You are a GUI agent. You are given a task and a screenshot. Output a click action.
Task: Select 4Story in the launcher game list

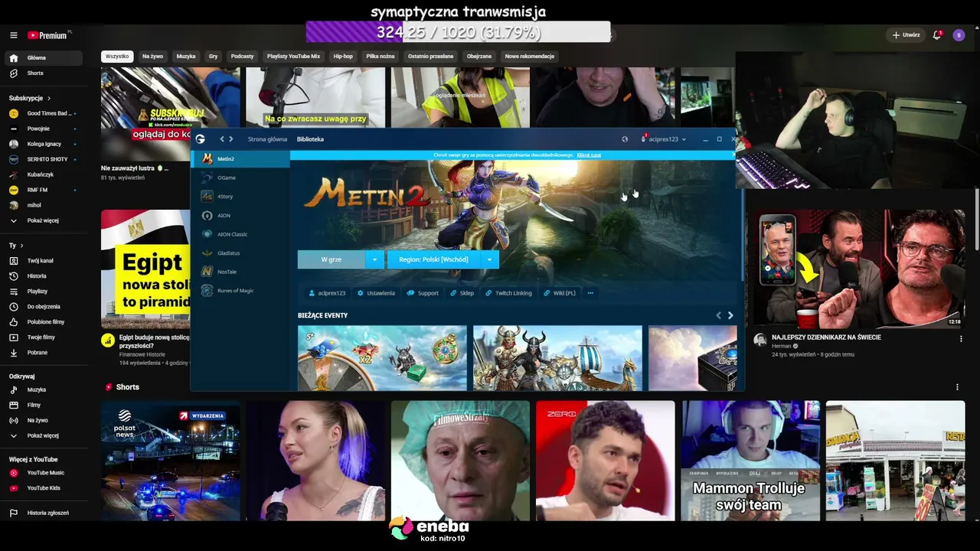click(240, 197)
